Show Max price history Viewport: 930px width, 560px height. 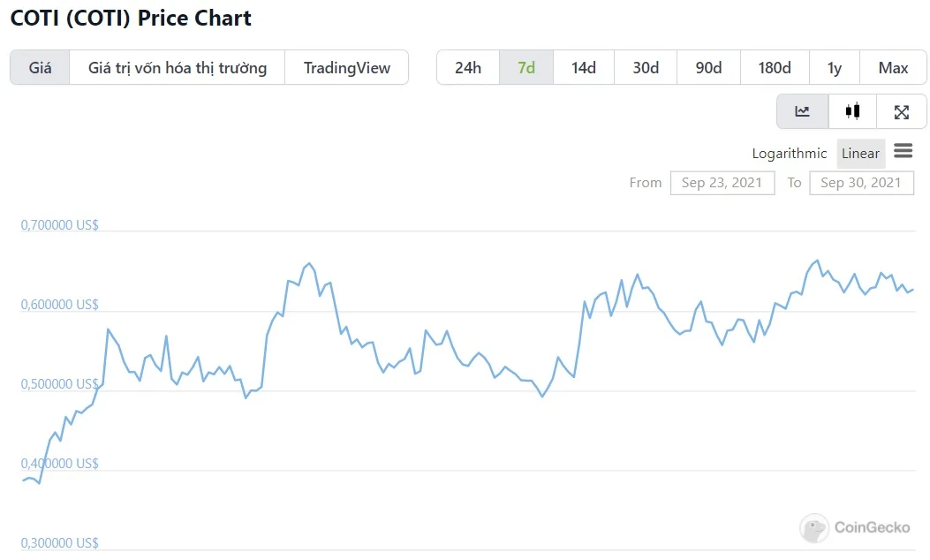(893, 68)
